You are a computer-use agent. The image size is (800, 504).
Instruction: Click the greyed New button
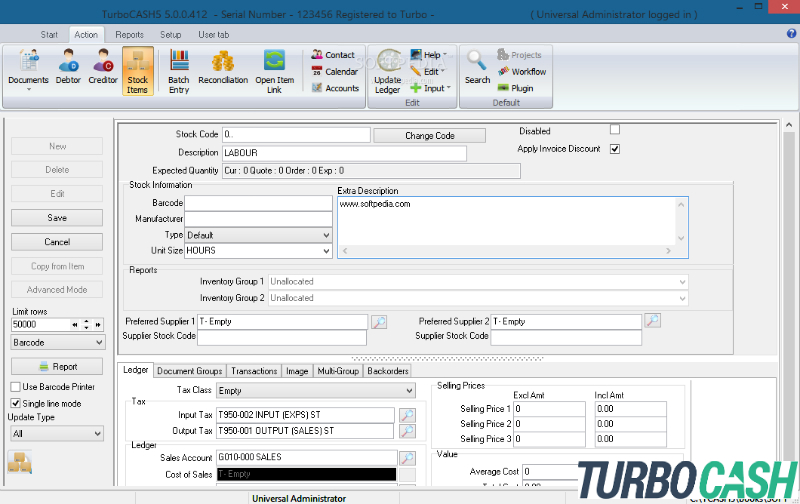pos(57,146)
